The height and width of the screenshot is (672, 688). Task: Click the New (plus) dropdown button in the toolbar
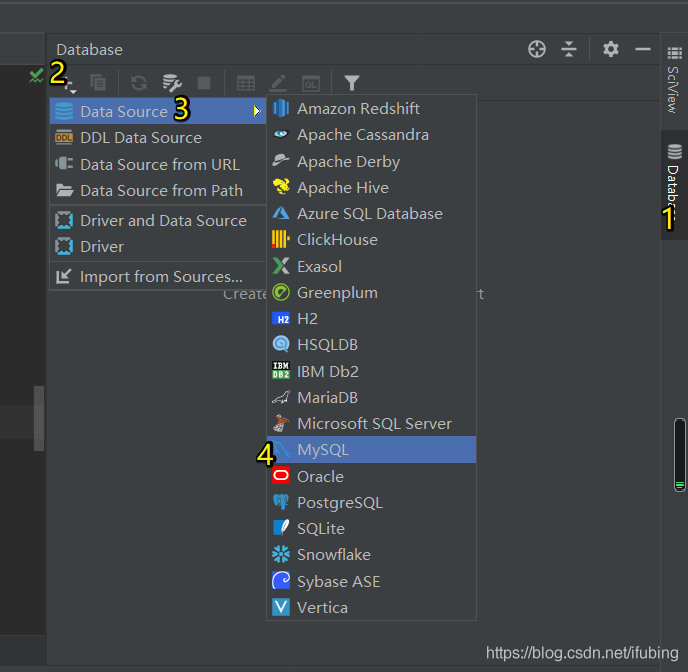click(x=69, y=83)
